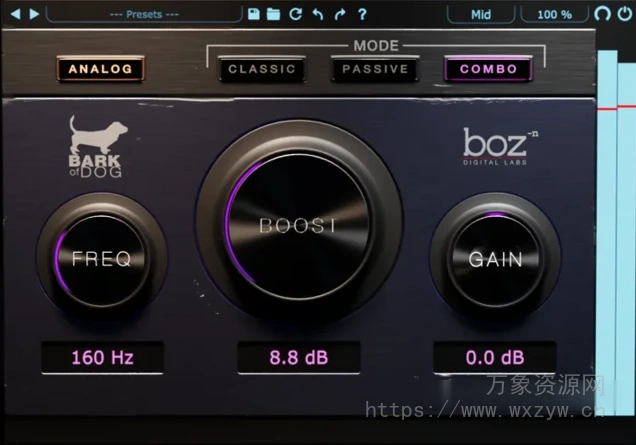This screenshot has width=636, height=445.
Task: Select PASSIVE mode
Action: coord(375,69)
